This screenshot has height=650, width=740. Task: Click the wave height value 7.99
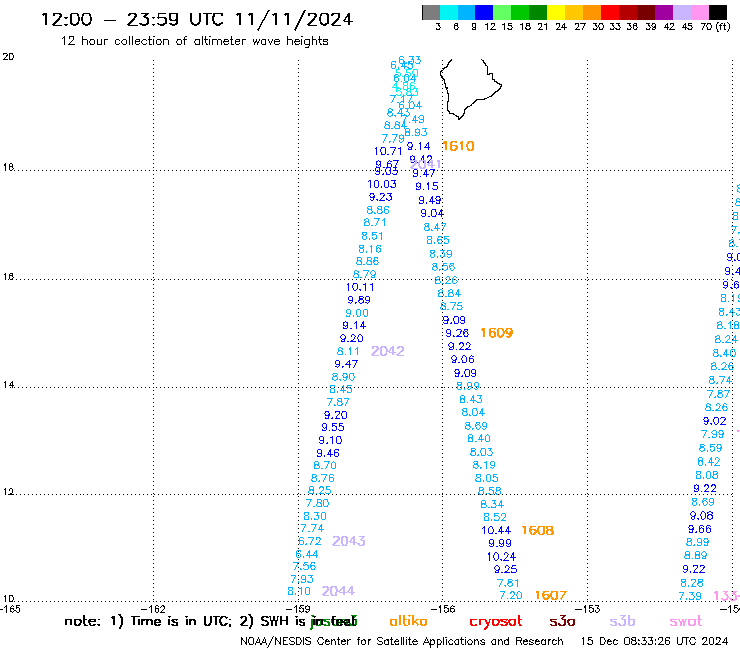713,434
